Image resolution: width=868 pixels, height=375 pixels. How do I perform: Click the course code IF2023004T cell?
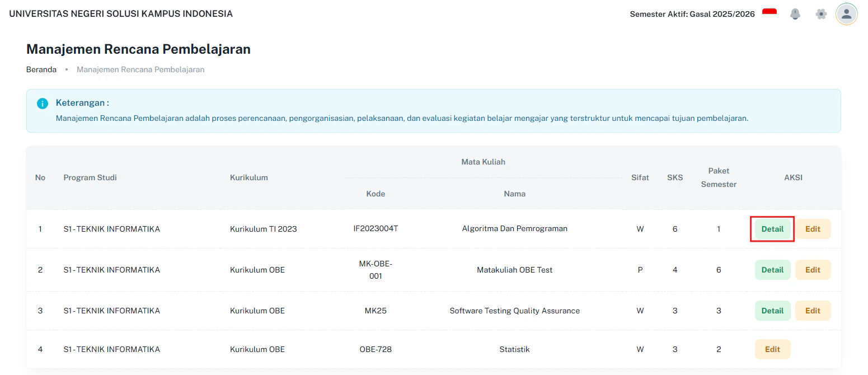click(376, 229)
